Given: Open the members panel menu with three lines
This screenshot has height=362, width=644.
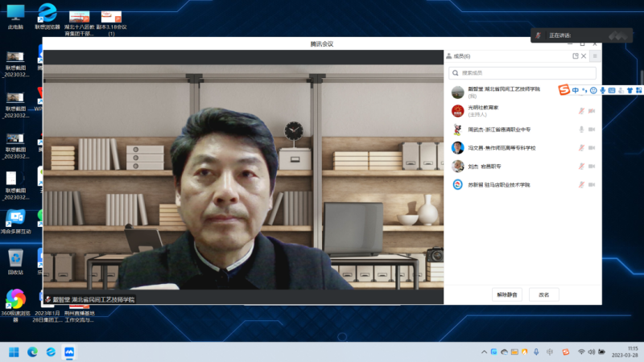Looking at the screenshot, I should click(x=595, y=56).
